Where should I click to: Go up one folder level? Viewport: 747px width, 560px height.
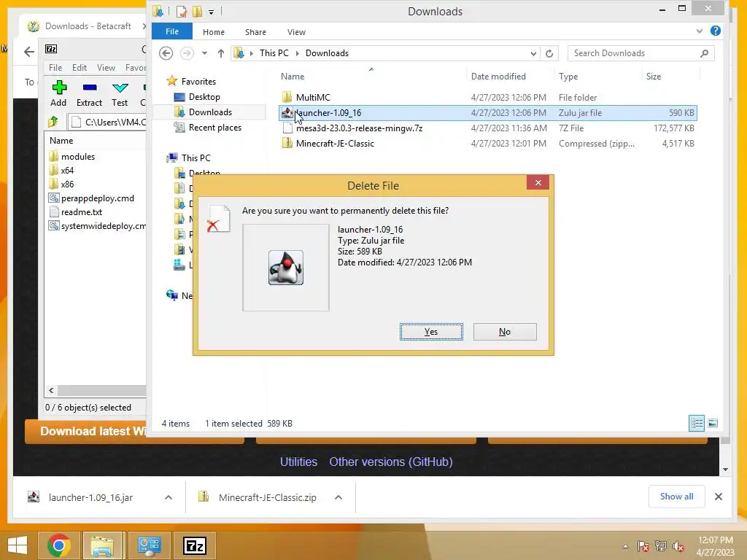220,53
